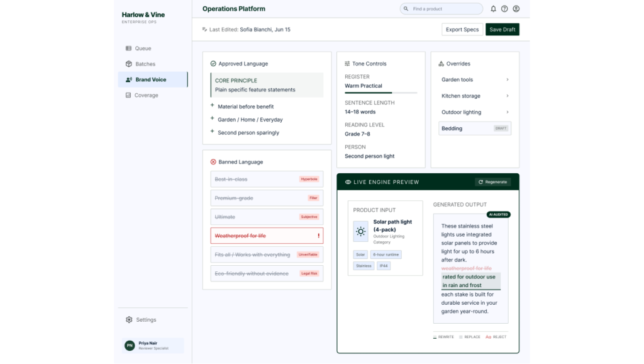
Task: Open Garden tools override chevron
Action: [508, 79]
